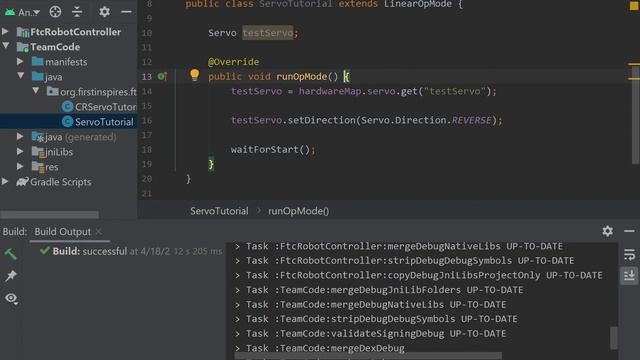The image size is (640, 360).
Task: Expand the manifests folder
Action: pos(20,61)
